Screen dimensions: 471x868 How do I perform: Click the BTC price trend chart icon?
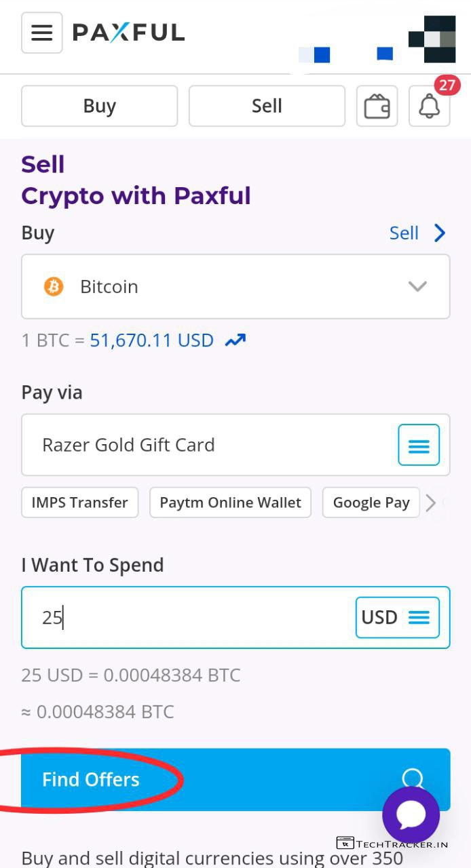click(x=235, y=340)
